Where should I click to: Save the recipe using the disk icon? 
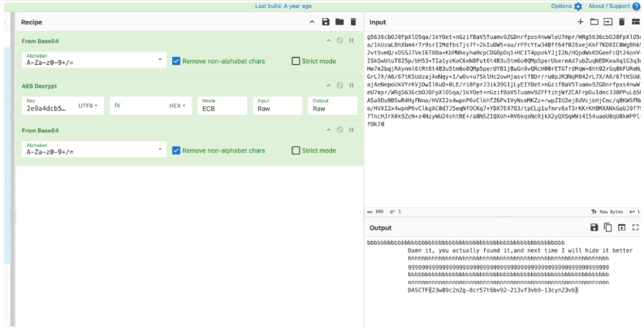(x=326, y=22)
